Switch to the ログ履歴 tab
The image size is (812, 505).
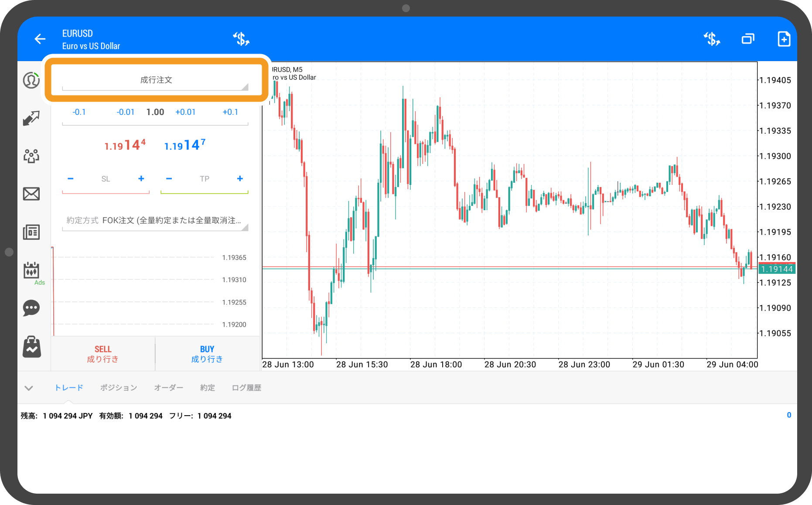[246, 388]
